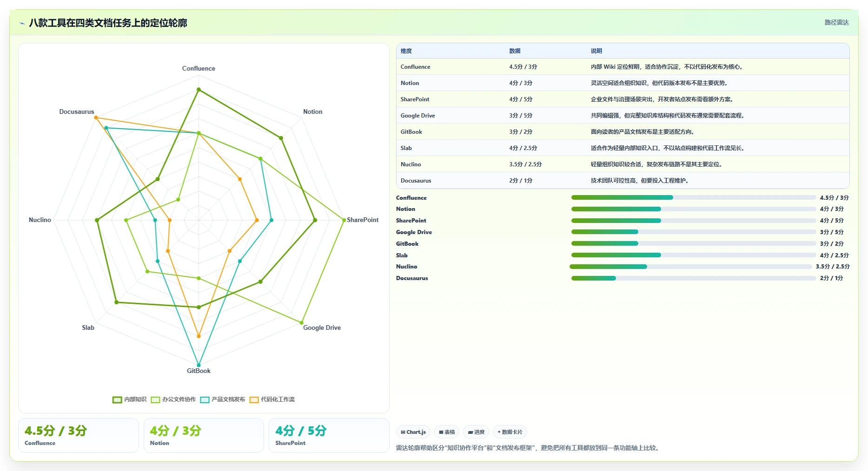Open the SharePoint 4分 / 5分 stat card
The width and height of the screenshot is (868, 471).
pos(329,435)
